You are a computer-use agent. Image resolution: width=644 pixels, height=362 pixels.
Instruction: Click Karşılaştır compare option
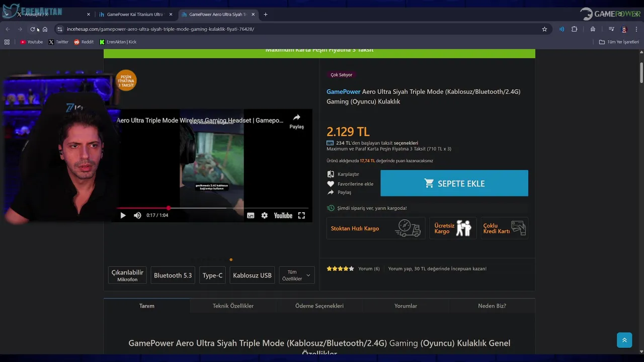click(343, 174)
